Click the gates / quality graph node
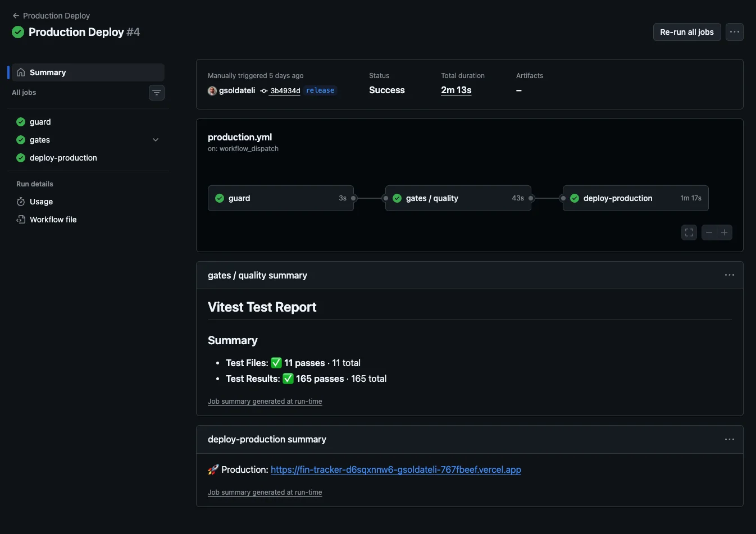This screenshot has width=756, height=534. 458,198
